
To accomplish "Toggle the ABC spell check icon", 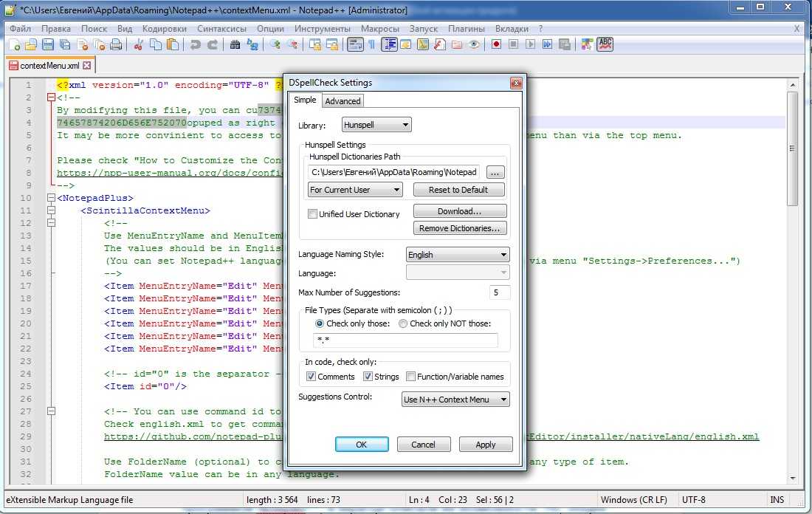I will point(605,44).
